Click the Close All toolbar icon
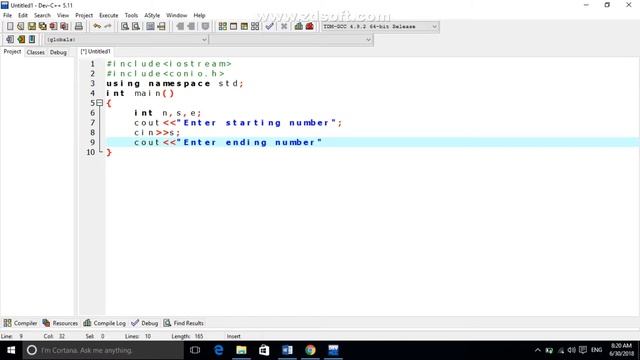Viewport: 640px width, 360px height. pos(64,27)
